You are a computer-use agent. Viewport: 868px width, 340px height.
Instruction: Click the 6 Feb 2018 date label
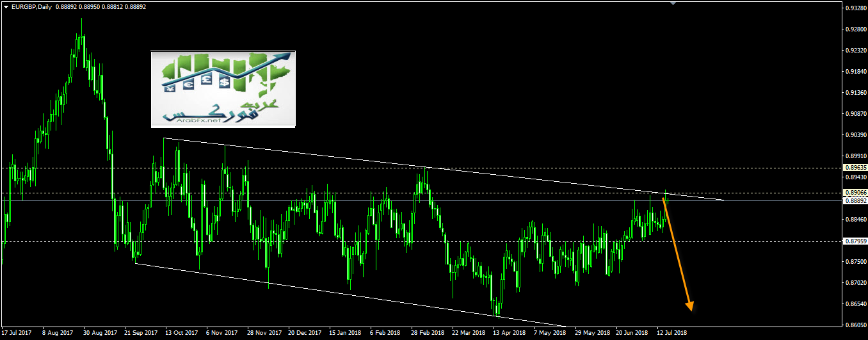coord(385,333)
